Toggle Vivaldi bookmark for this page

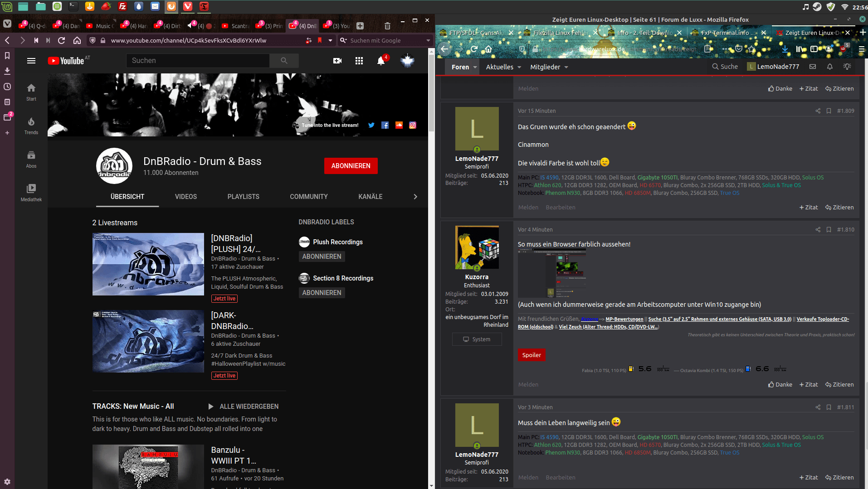(320, 40)
